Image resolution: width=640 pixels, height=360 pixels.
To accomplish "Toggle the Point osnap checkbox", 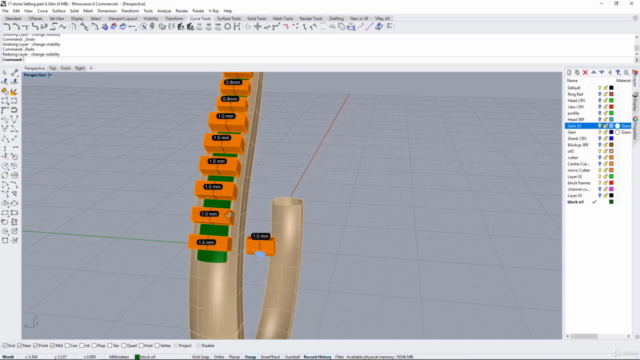I will coord(36,346).
